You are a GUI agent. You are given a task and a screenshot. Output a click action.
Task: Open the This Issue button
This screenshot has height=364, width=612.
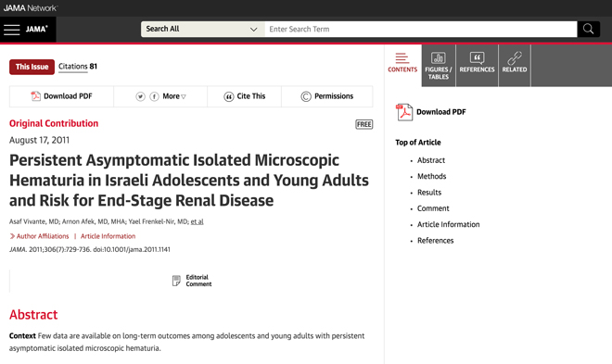click(32, 67)
